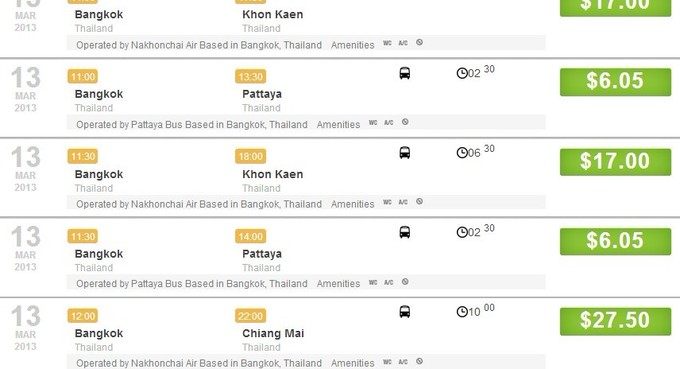Click no-smoking icon on 11:30 Pattaya row
The width and height of the screenshot is (680, 369).
[x=405, y=282]
